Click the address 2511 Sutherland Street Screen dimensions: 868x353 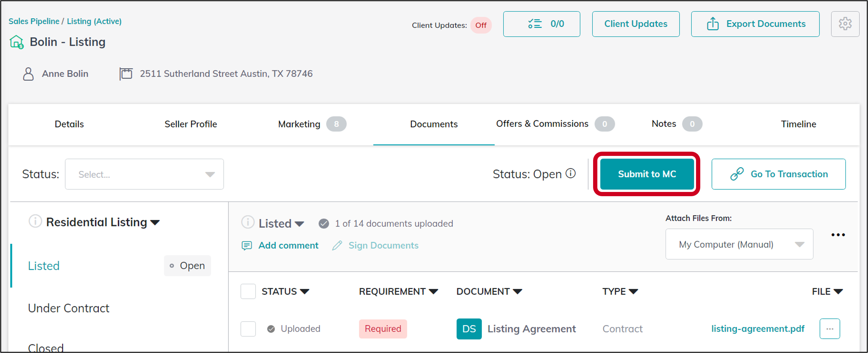(x=226, y=74)
